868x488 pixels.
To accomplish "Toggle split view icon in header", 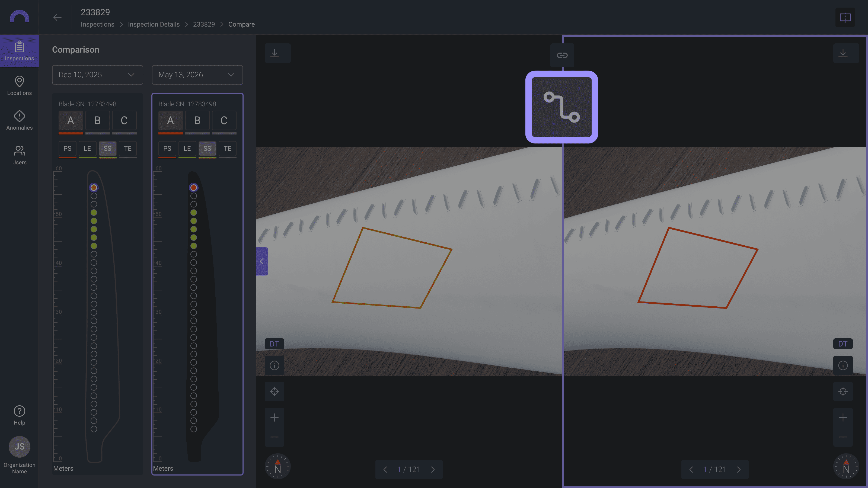I will tap(845, 17).
